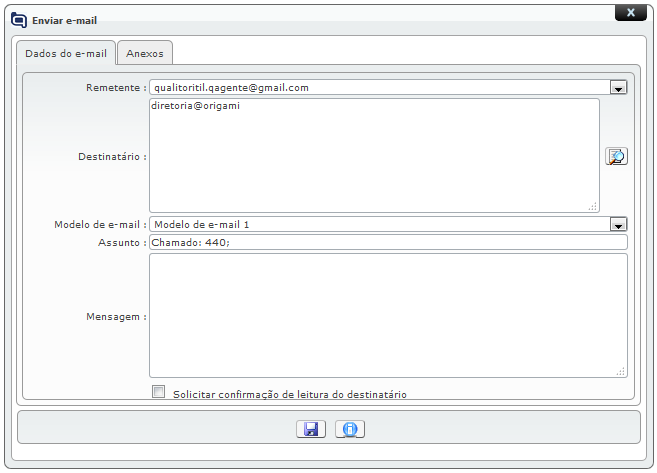The image size is (657, 473).
Task: Close the Enviar e-mail dialog
Action: coord(629,13)
